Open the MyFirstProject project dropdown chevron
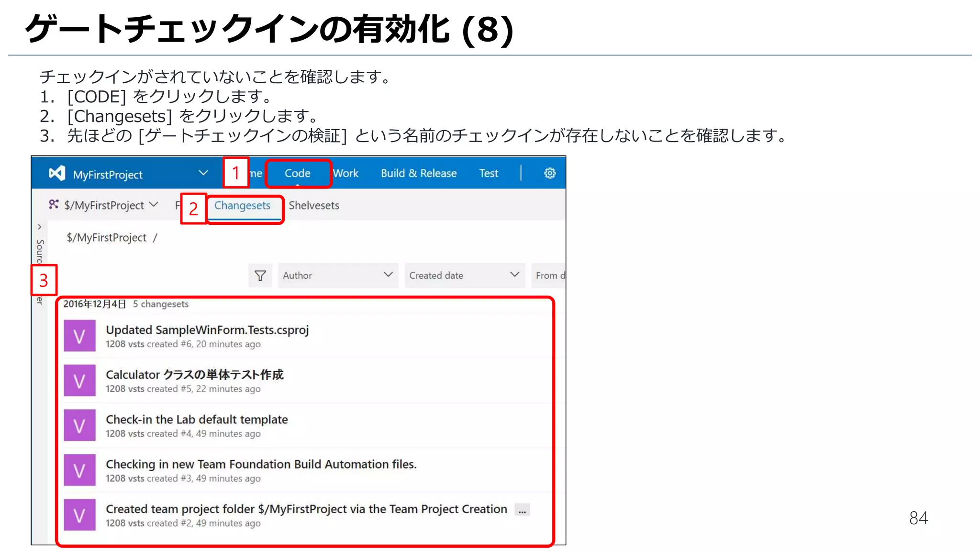Image resolution: width=980 pixels, height=551 pixels. (203, 173)
